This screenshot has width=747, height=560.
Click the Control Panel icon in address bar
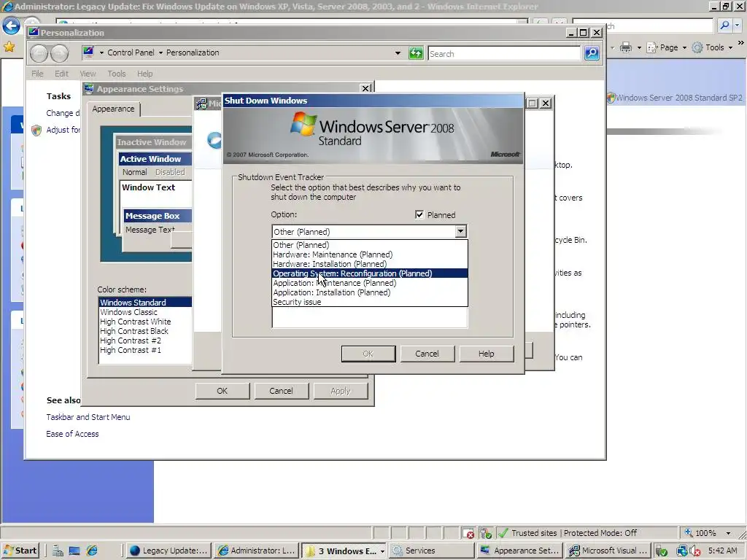coord(88,52)
